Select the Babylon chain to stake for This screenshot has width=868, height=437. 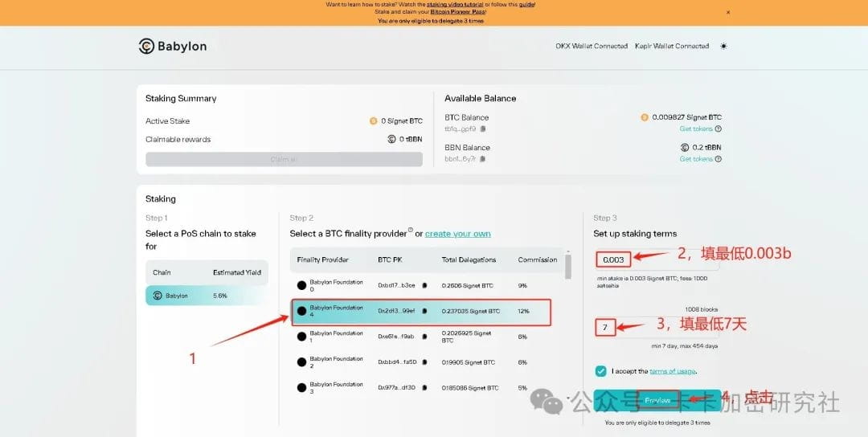(207, 296)
